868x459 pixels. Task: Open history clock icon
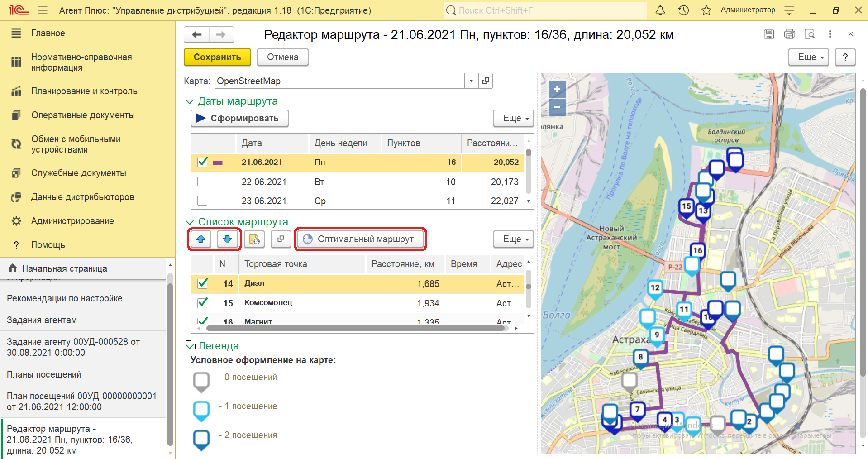coord(683,10)
